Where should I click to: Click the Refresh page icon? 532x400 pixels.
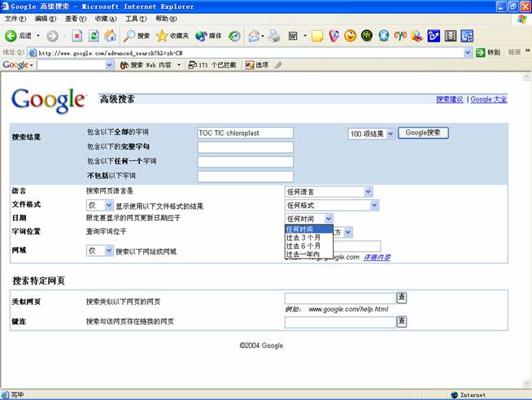click(x=94, y=36)
